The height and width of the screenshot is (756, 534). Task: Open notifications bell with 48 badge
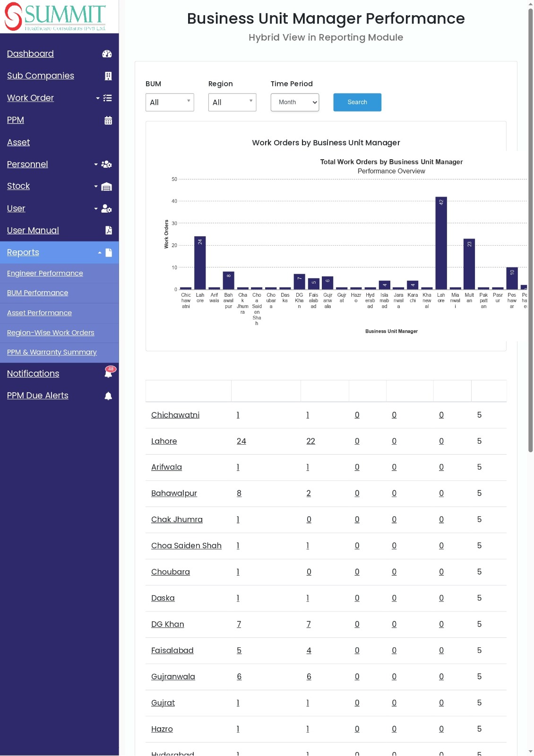[109, 373]
